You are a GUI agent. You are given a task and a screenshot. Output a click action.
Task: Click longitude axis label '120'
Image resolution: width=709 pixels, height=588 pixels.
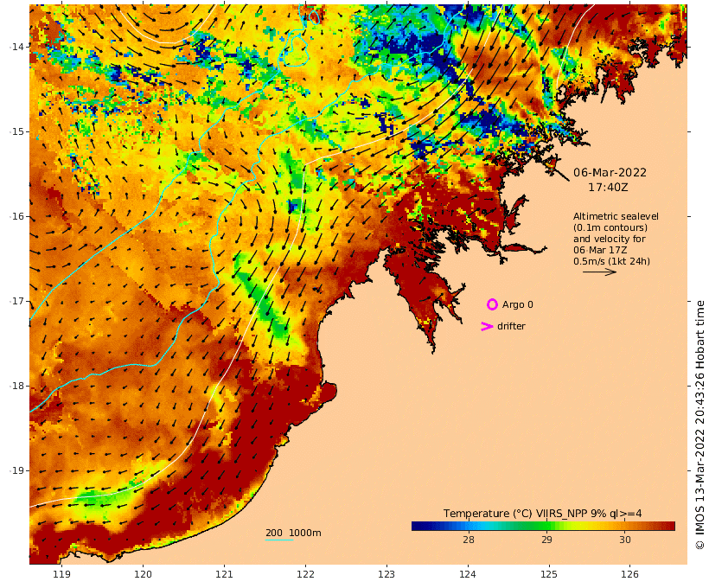[143, 574]
